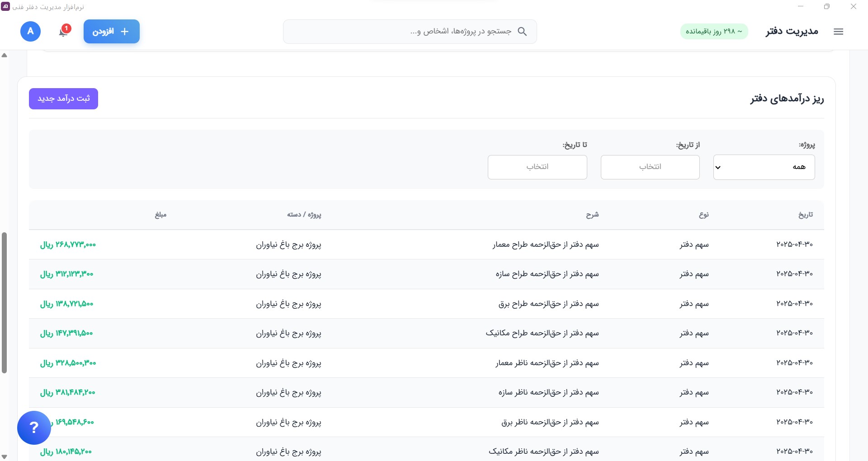Open the hamburger navigation menu
The width and height of the screenshot is (868, 461).
[x=839, y=32]
